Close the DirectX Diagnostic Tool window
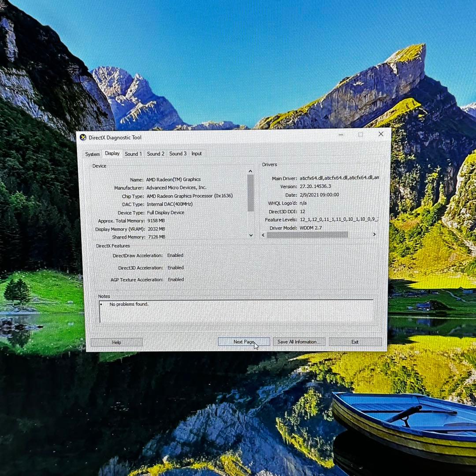The image size is (476, 476). [381, 134]
